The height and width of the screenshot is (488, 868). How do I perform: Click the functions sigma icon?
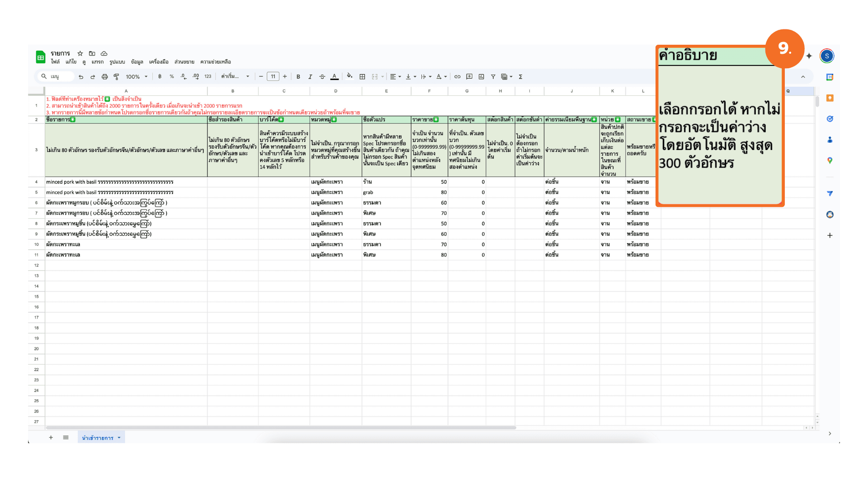point(521,77)
